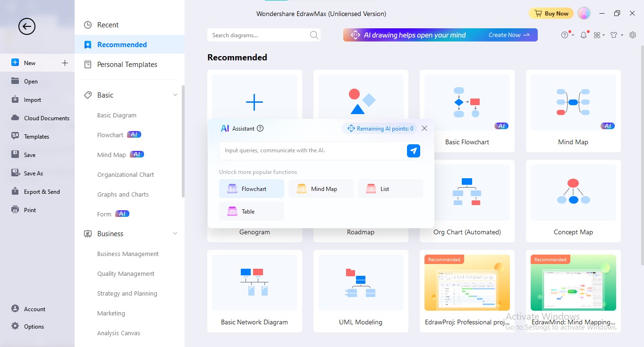This screenshot has height=347, width=644.
Task: Click the search magnifier icon
Action: (x=314, y=35)
